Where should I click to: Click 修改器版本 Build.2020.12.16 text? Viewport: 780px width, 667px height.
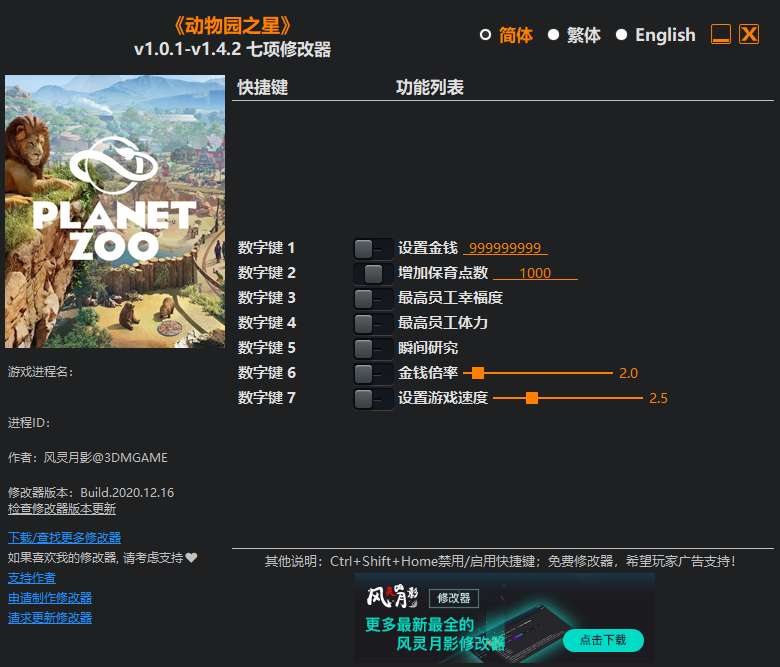tap(91, 492)
